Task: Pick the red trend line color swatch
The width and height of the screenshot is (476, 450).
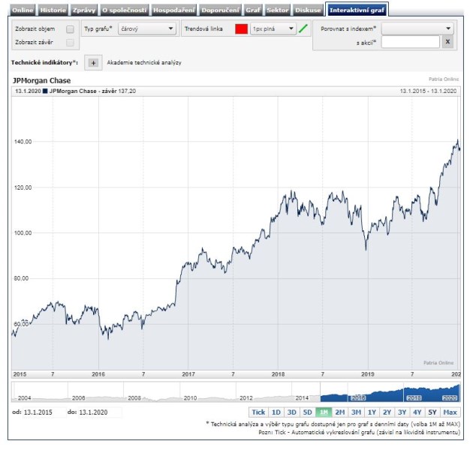Action: (241, 29)
